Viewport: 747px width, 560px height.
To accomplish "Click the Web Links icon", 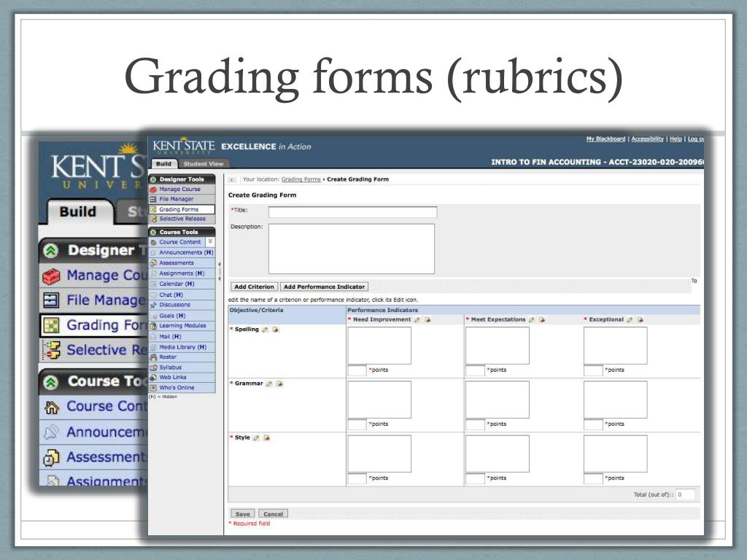I will [x=153, y=377].
